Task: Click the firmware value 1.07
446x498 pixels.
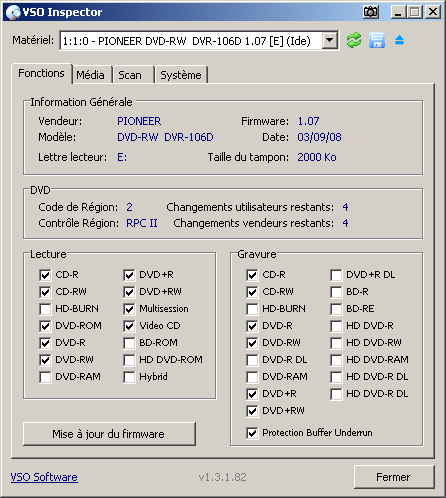Action: (x=308, y=121)
